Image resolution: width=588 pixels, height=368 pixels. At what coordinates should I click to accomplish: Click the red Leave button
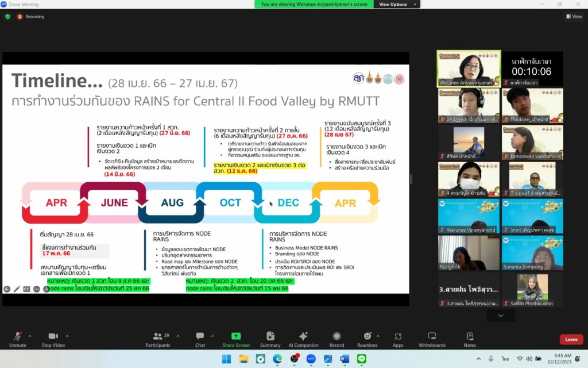(x=571, y=339)
